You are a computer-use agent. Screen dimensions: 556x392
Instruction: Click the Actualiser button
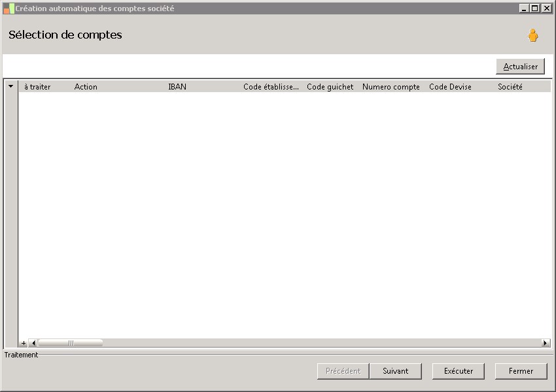click(x=520, y=67)
